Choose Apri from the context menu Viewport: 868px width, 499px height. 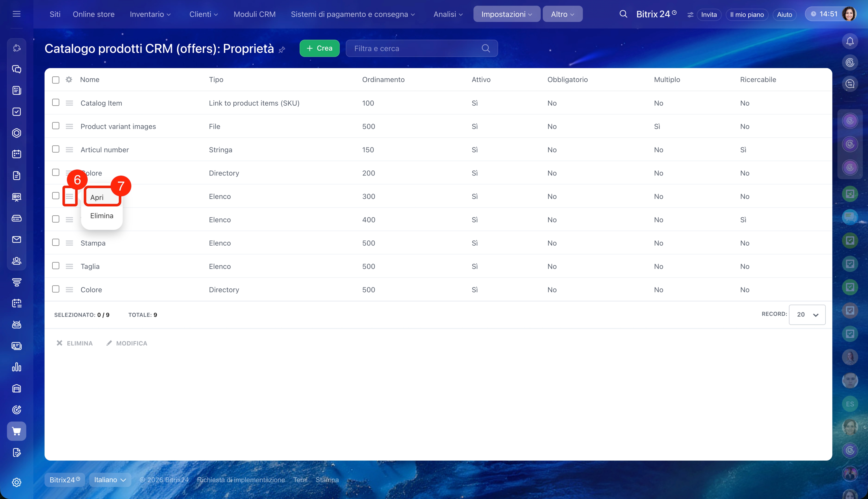[97, 197]
